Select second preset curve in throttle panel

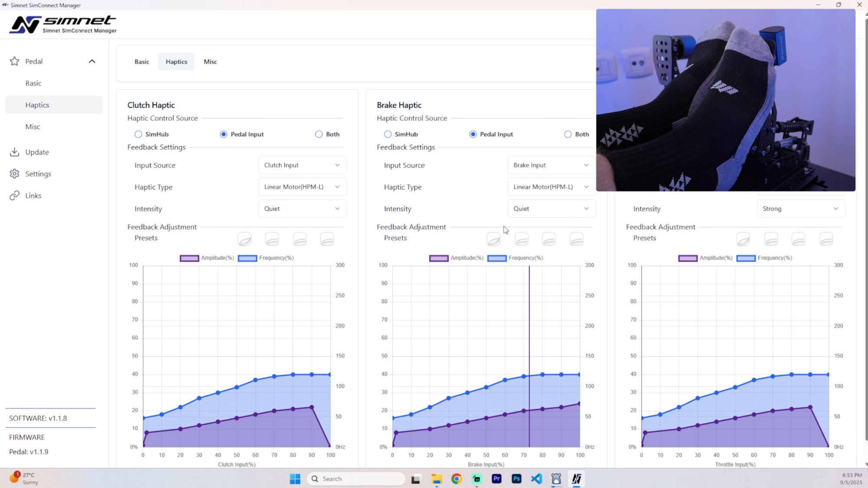(771, 239)
